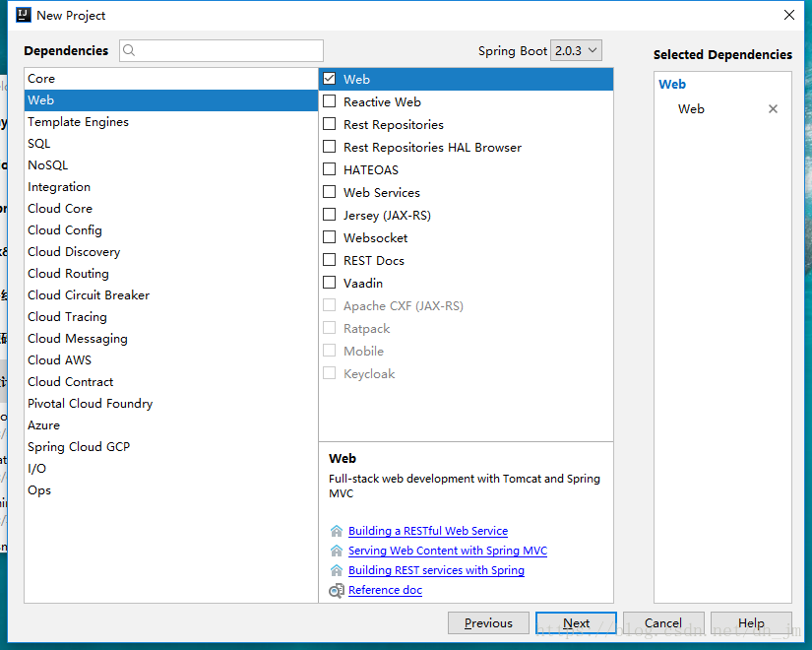Select the Cloud Tracing category

click(171, 317)
